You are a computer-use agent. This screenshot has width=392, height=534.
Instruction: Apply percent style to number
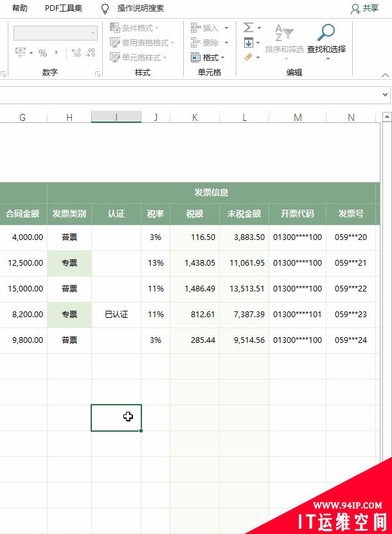click(42, 53)
